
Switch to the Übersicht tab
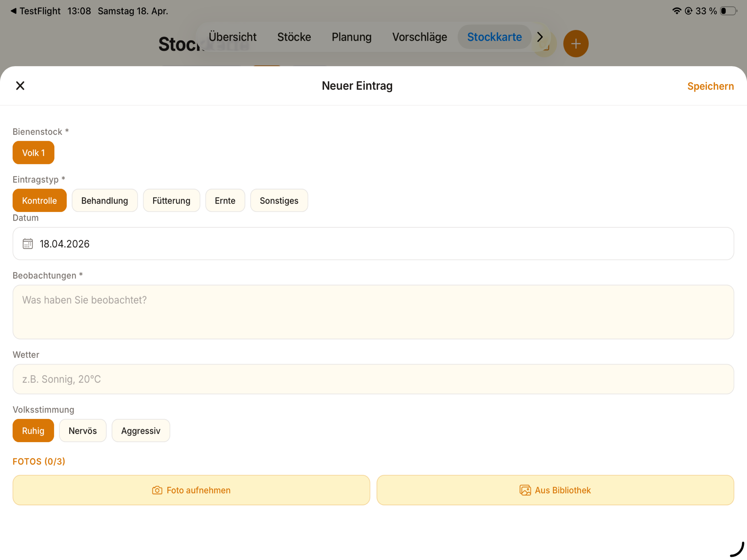(x=232, y=37)
